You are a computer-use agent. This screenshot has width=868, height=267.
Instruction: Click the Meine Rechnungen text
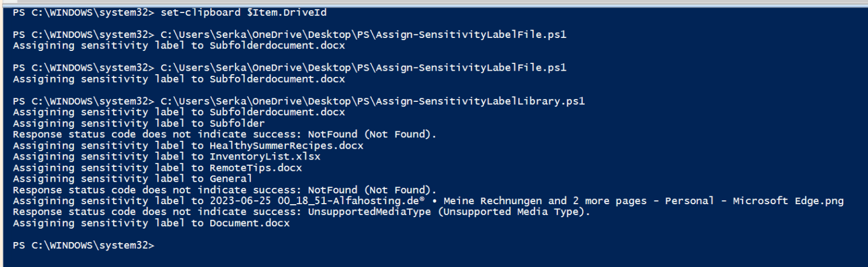tap(493, 201)
